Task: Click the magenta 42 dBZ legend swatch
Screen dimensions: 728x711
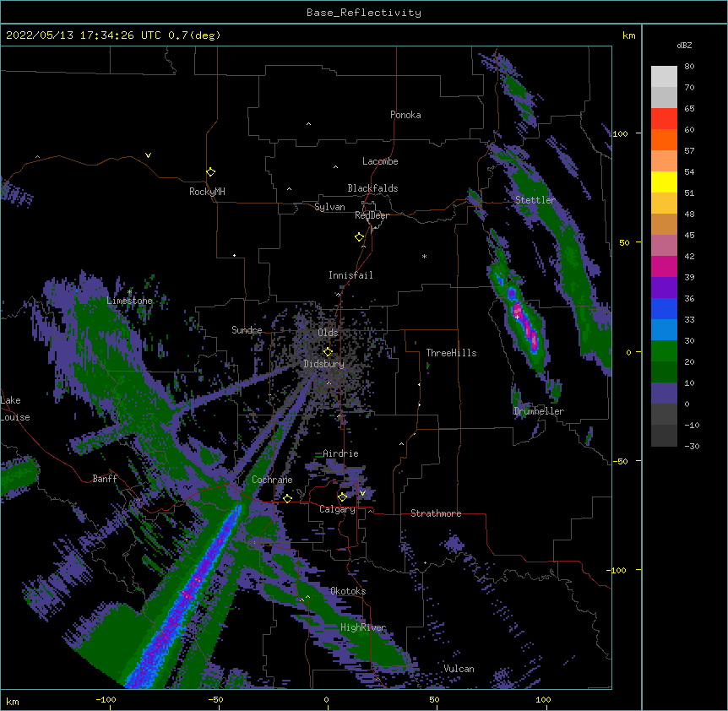Action: (x=664, y=266)
